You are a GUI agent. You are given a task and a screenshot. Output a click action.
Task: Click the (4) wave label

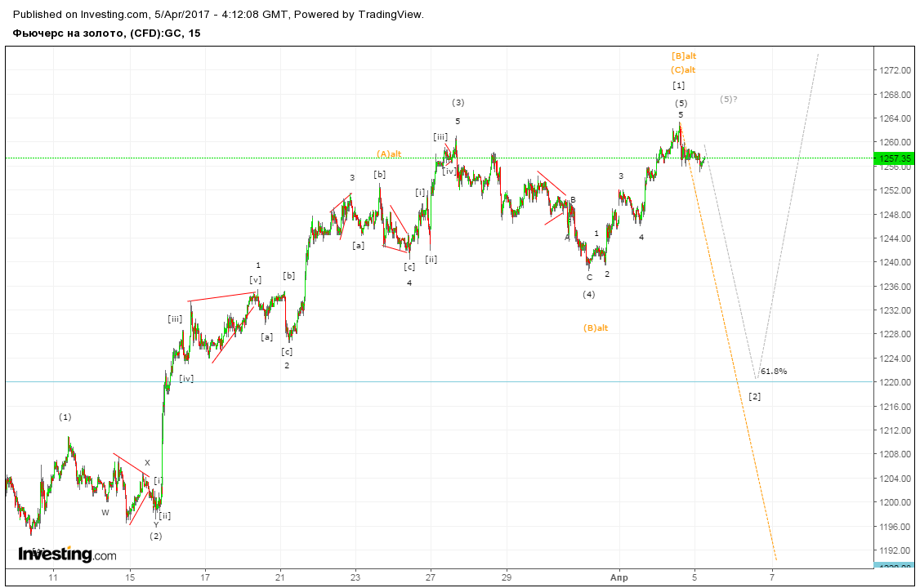(589, 295)
